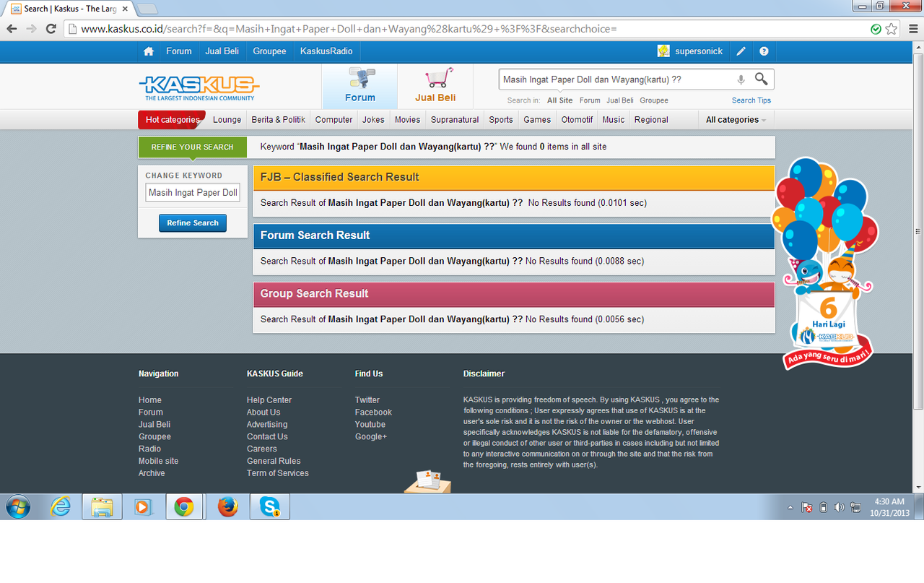Click the volume speaker tray icon
The width and height of the screenshot is (924, 583).
[x=839, y=507]
